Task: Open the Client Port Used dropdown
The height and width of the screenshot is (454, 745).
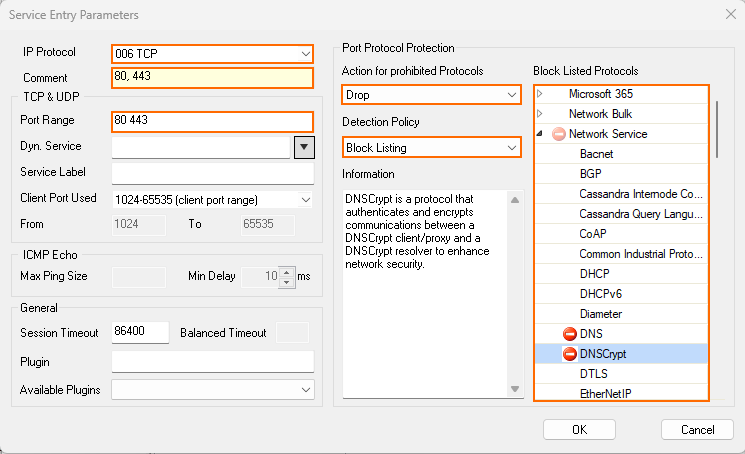Action: click(305, 199)
